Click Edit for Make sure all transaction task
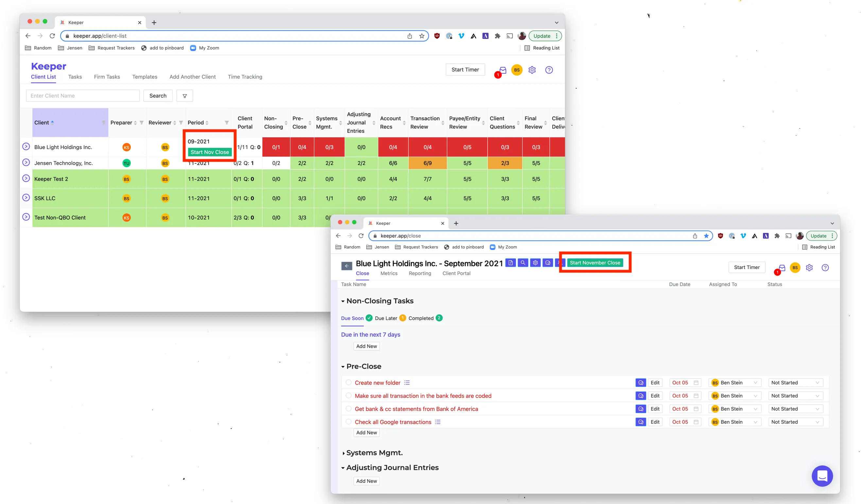This screenshot has height=504, width=861. 655,396
